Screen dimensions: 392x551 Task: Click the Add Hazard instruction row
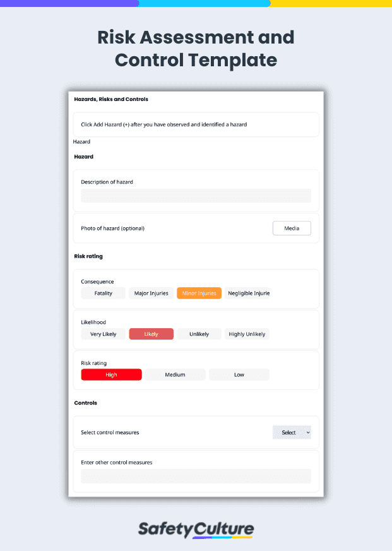pyautogui.click(x=196, y=124)
